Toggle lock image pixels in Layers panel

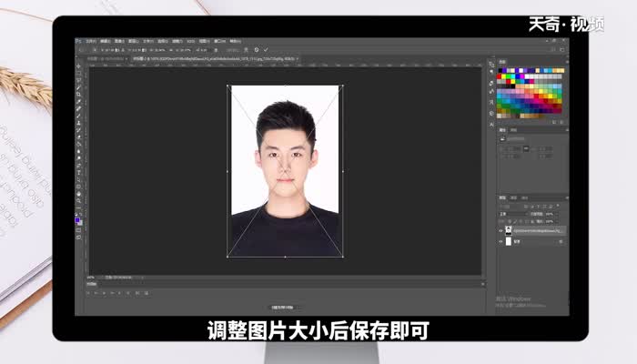coord(515,221)
